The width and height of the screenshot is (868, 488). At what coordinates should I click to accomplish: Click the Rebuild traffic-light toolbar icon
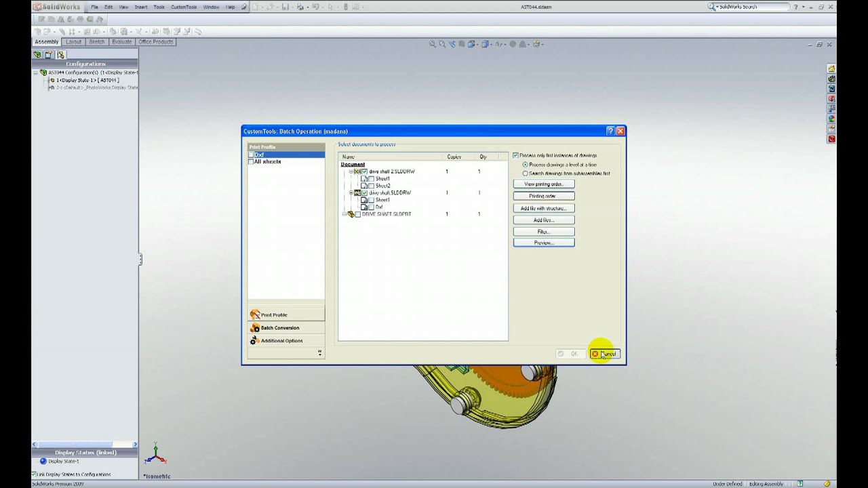(x=346, y=7)
